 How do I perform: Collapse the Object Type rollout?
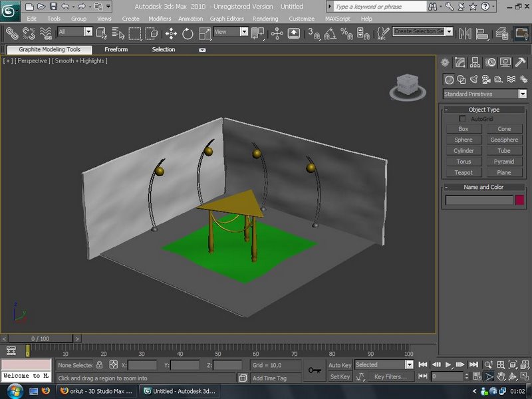click(x=483, y=110)
